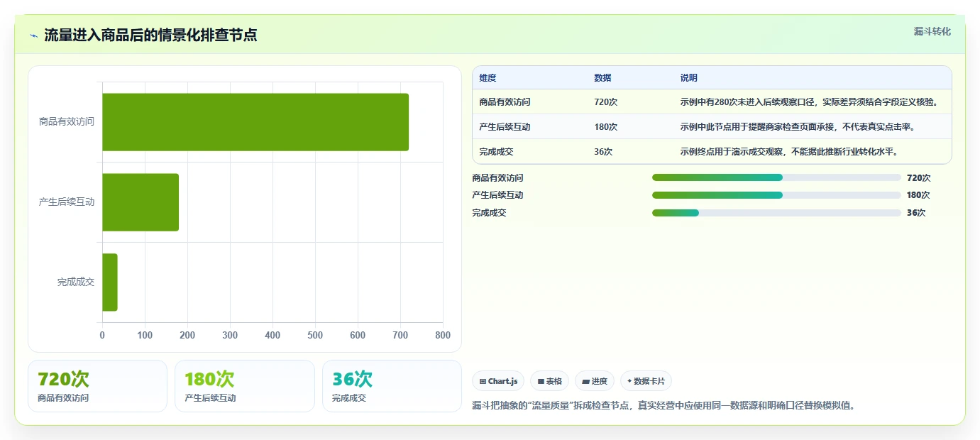This screenshot has height=440, width=980.
Task: Open the Chart.js chip
Action: pos(498,381)
